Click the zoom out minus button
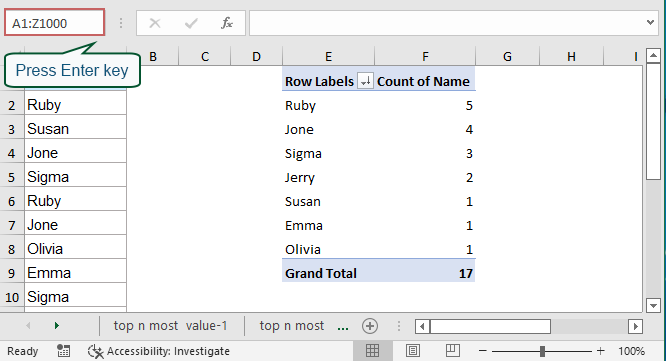The height and width of the screenshot is (361, 666). 483,351
